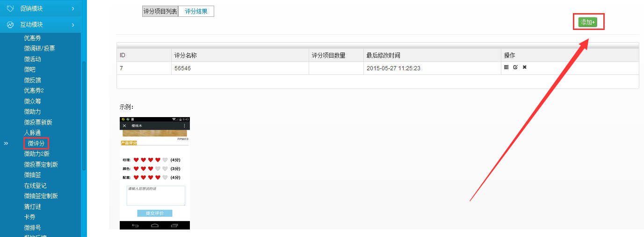Image resolution: width=644 pixels, height=237 pixels.
Task: Switch to the 评分结果 tab
Action: pyautogui.click(x=196, y=11)
